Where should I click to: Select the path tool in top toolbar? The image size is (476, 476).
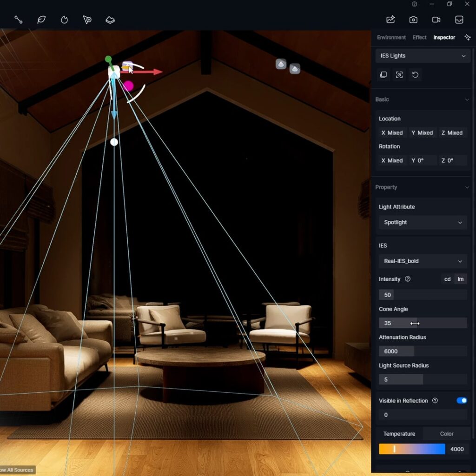click(x=19, y=20)
